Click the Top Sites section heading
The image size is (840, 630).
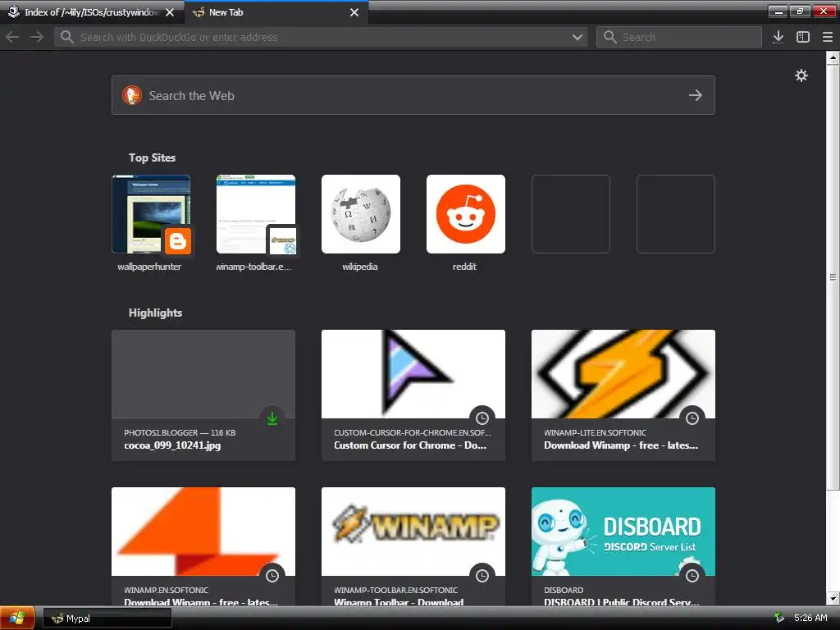tap(152, 157)
